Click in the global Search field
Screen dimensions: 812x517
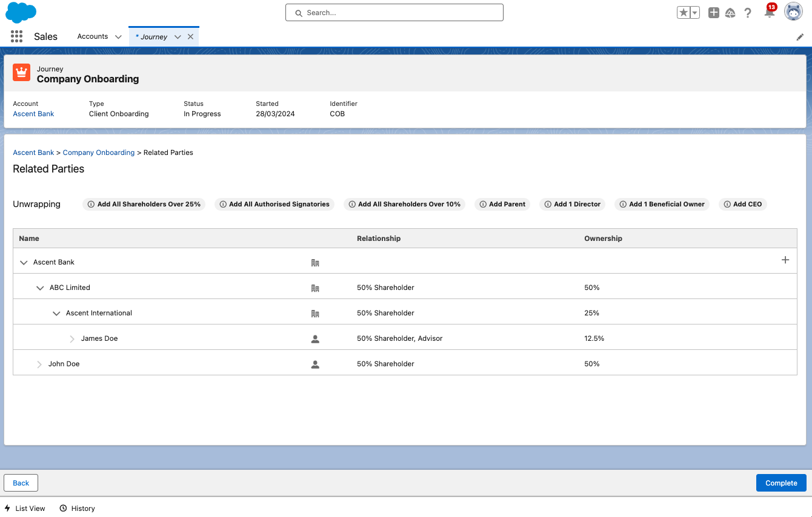click(394, 13)
